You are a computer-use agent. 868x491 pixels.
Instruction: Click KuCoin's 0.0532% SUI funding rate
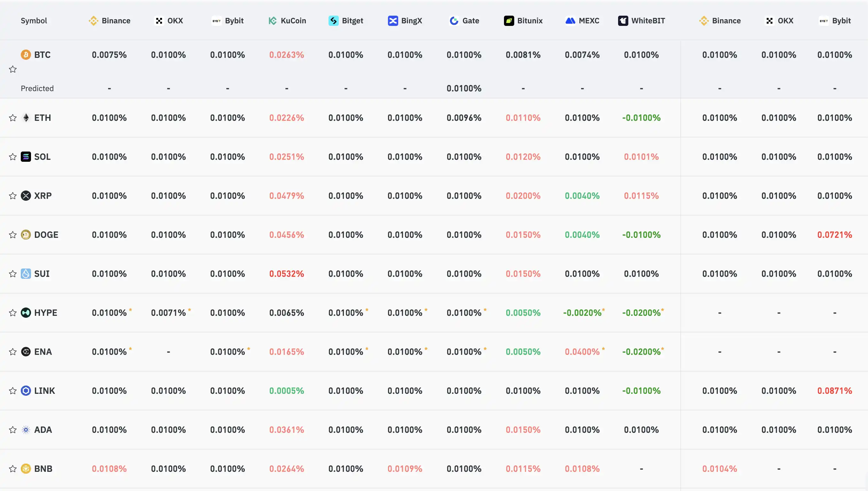(287, 274)
